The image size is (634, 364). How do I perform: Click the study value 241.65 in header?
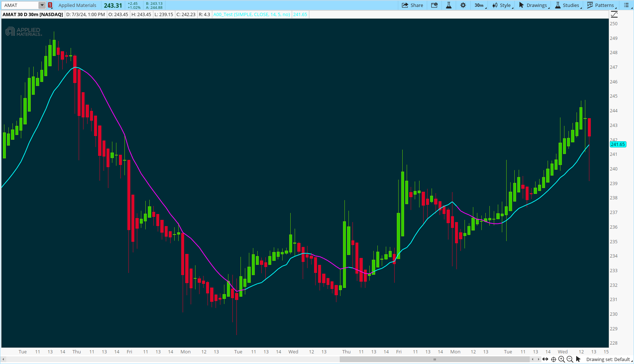pos(300,14)
